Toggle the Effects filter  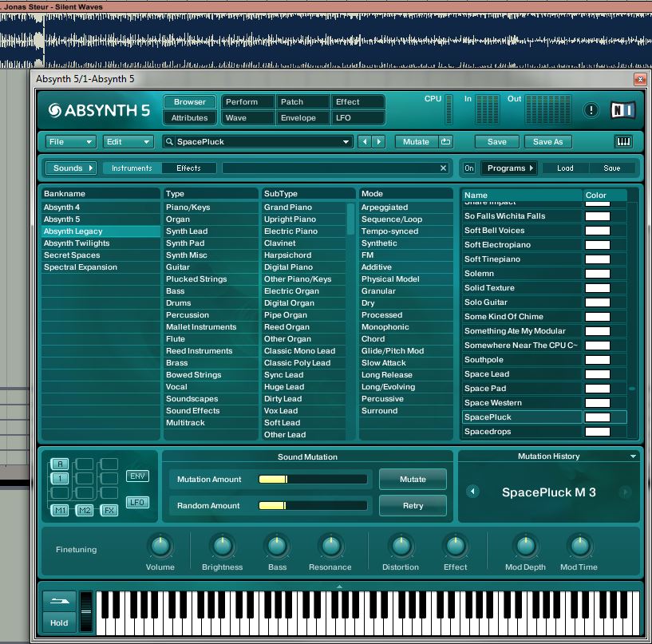(x=188, y=168)
